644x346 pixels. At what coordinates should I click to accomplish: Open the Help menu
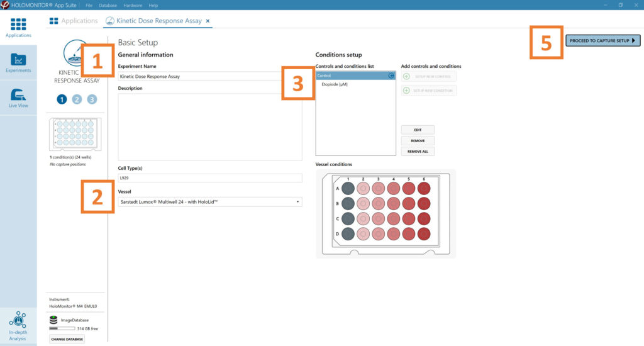coord(153,5)
